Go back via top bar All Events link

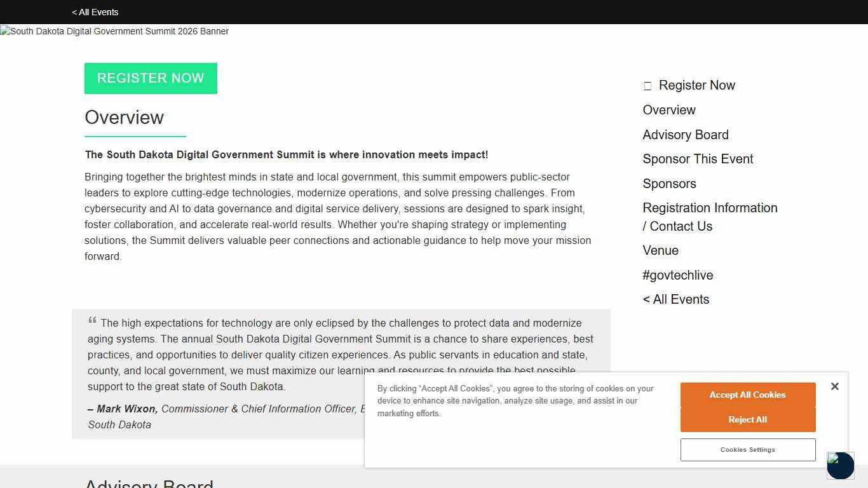point(95,12)
